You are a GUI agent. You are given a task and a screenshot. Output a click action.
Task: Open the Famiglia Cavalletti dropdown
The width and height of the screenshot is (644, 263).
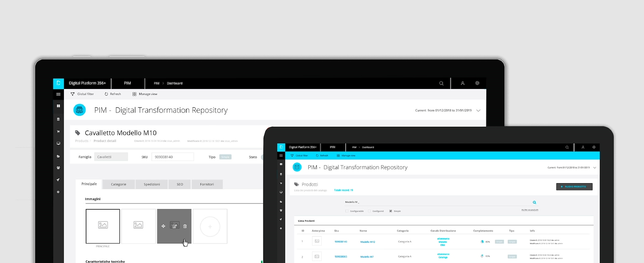(x=111, y=157)
